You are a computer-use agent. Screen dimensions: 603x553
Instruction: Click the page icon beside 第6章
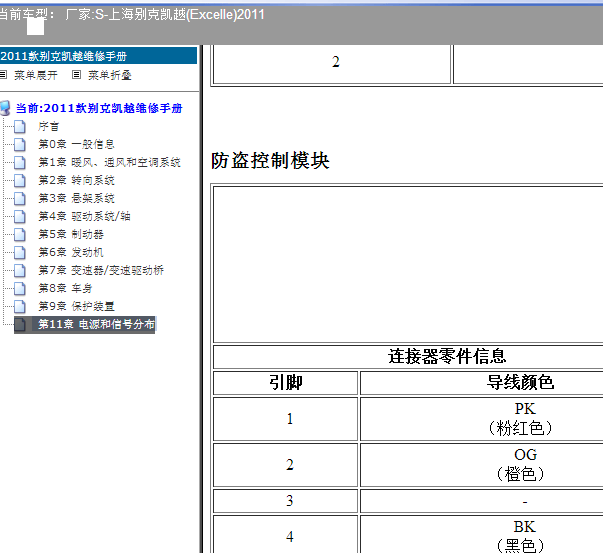(20, 252)
